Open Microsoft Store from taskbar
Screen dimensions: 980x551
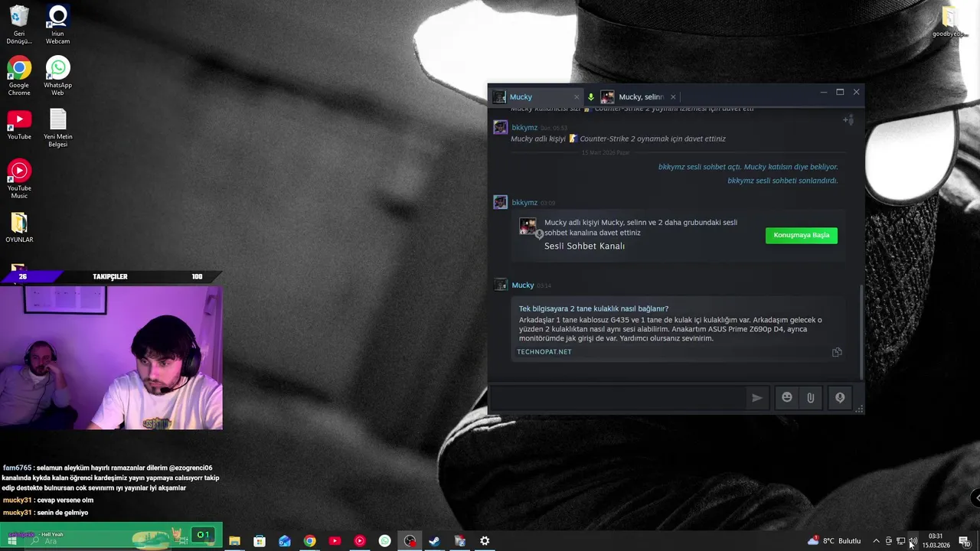point(260,541)
